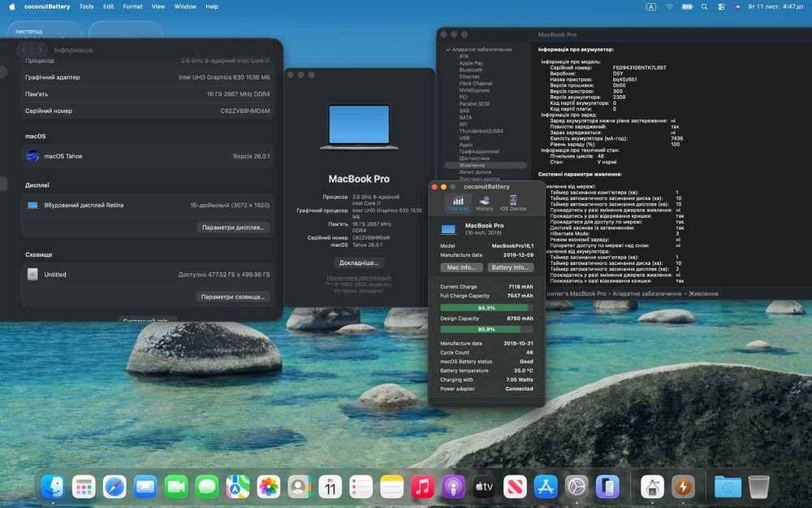Click the Mac Info... button
Screen dimensions: 812x508
click(461, 267)
